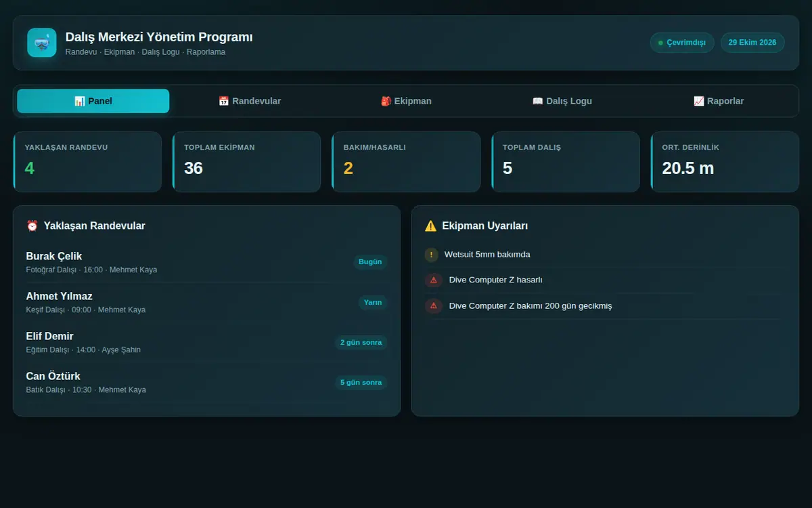
Task: Click 'Fotoğraf Dalışı · 16:00 · Mehmet Kaya' details
Action: point(91,270)
